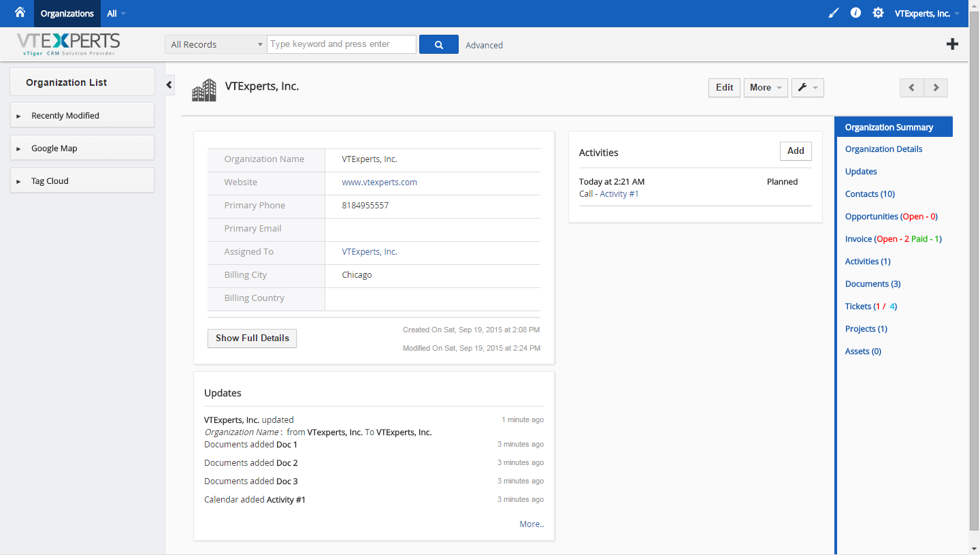Click the plus quick-create icon
This screenshot has width=980, height=555.
tap(952, 44)
